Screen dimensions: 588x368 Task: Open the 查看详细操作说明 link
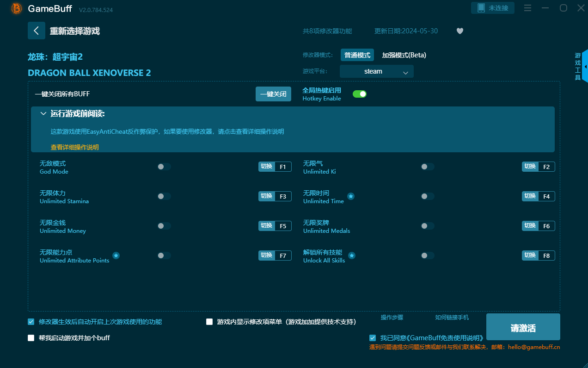coord(74,147)
